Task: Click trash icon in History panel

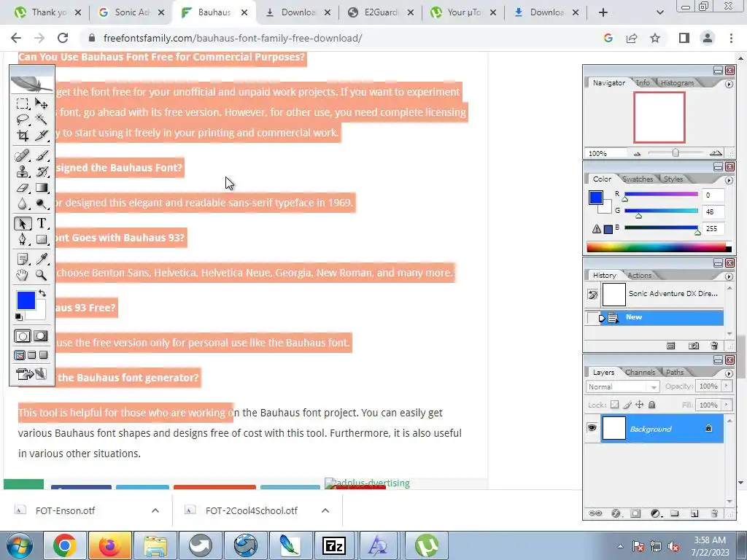Action: click(713, 346)
